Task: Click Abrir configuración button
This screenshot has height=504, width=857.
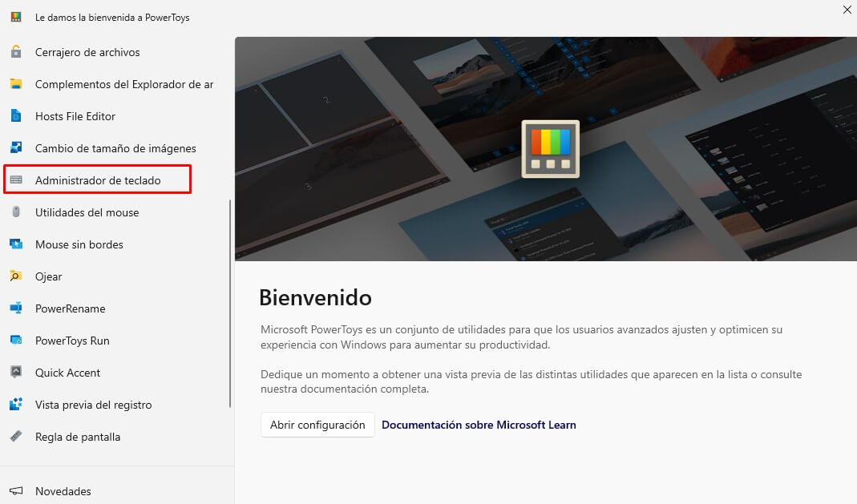Action: pyautogui.click(x=317, y=425)
